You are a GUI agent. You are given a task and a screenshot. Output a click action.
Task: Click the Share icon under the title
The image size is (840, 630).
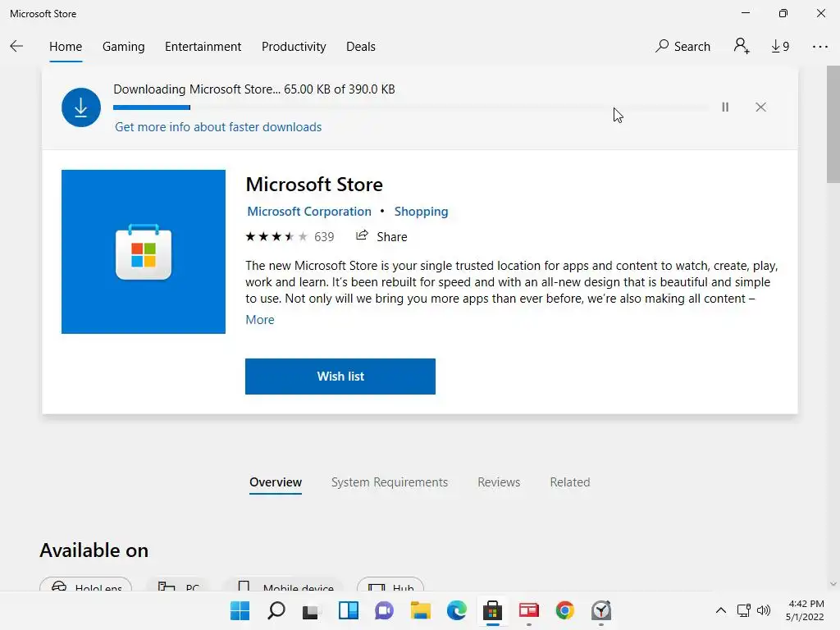click(363, 236)
